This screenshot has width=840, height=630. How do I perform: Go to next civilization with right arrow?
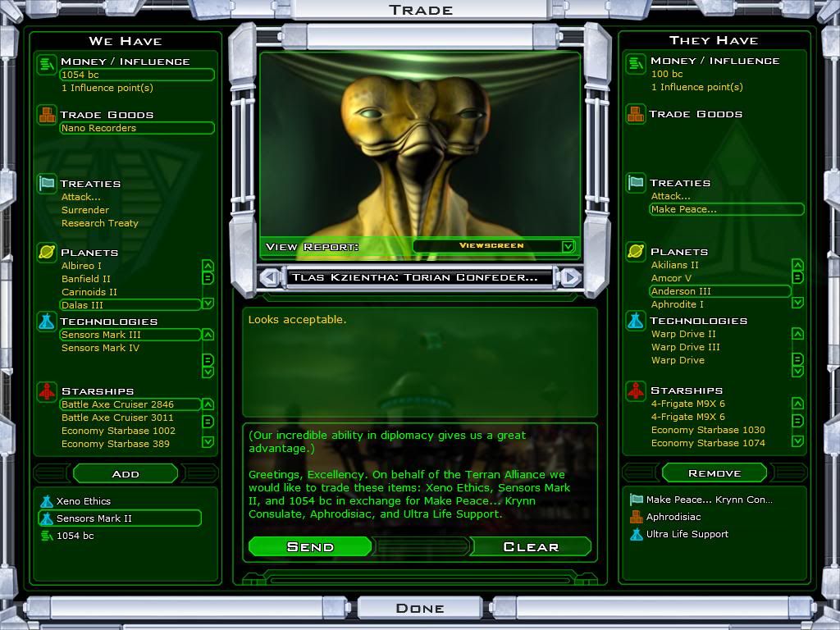[570, 277]
